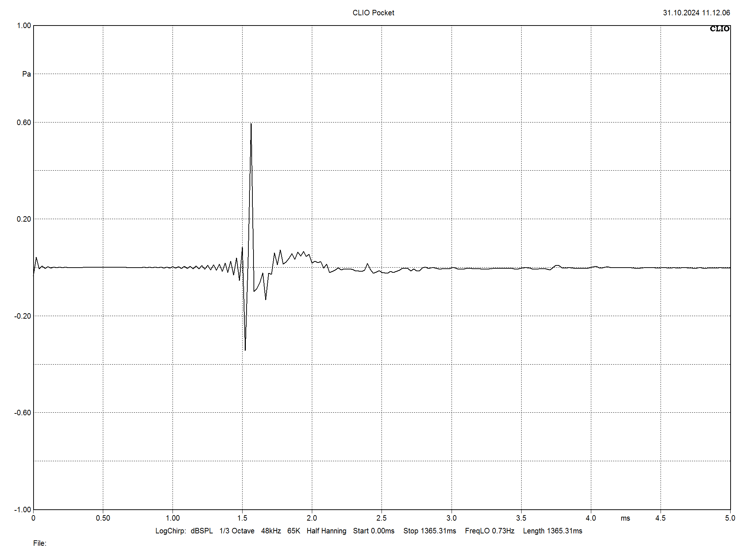Click the 0.20 Y-axis label

click(x=24, y=219)
